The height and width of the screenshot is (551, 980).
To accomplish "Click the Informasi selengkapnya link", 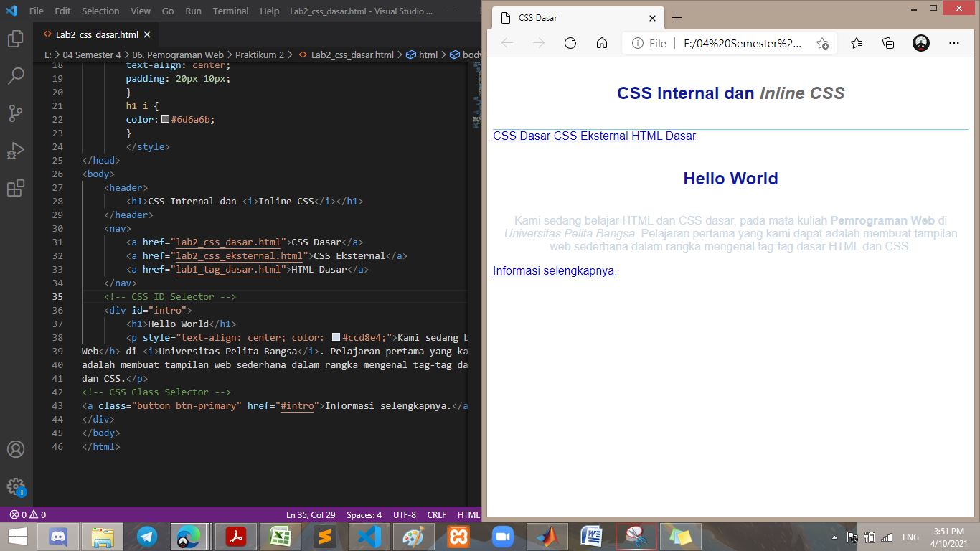I will [555, 271].
